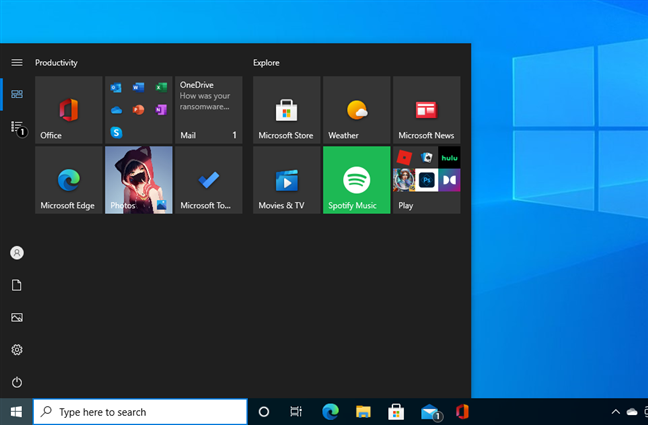Screen dimensions: 648x425
Task: Launch PowerPoint from the Office apps folder tile
Action: (x=138, y=110)
